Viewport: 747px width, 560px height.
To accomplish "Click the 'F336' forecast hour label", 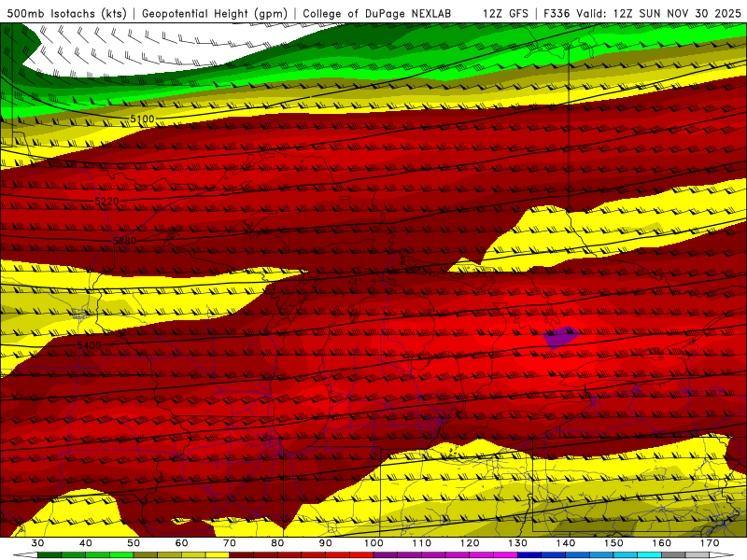I will click(557, 13).
